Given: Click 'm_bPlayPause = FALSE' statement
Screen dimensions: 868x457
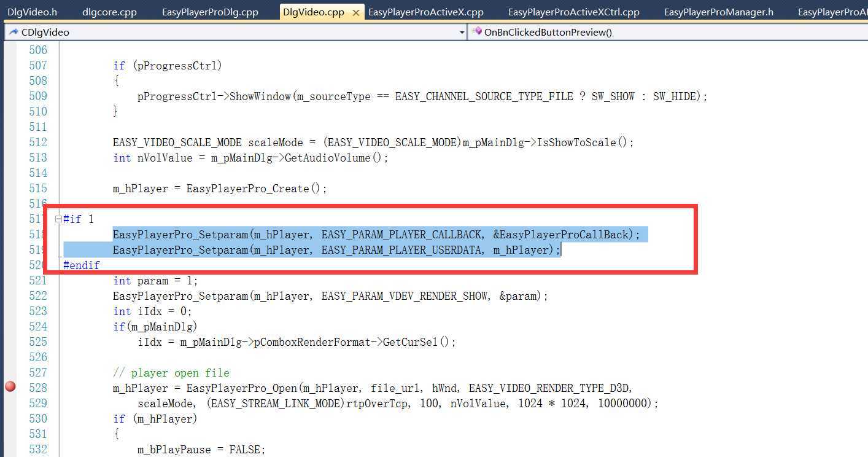Looking at the screenshot, I should pyautogui.click(x=201, y=450).
